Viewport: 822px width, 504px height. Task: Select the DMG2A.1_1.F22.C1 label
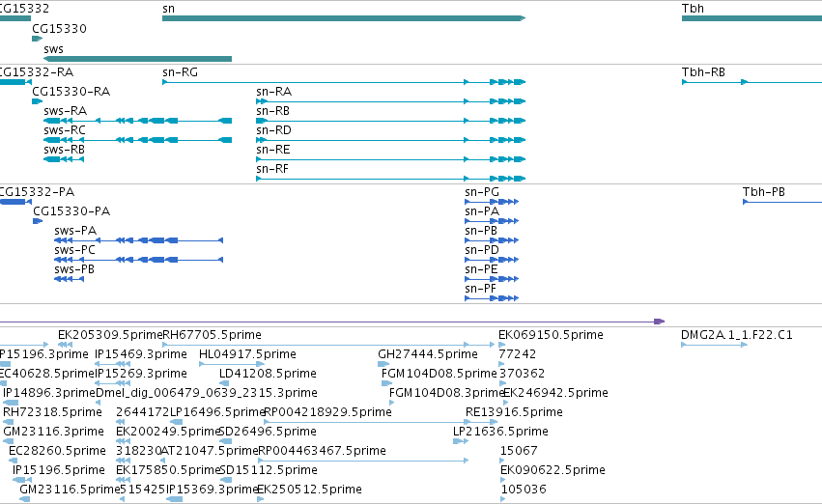pyautogui.click(x=737, y=335)
